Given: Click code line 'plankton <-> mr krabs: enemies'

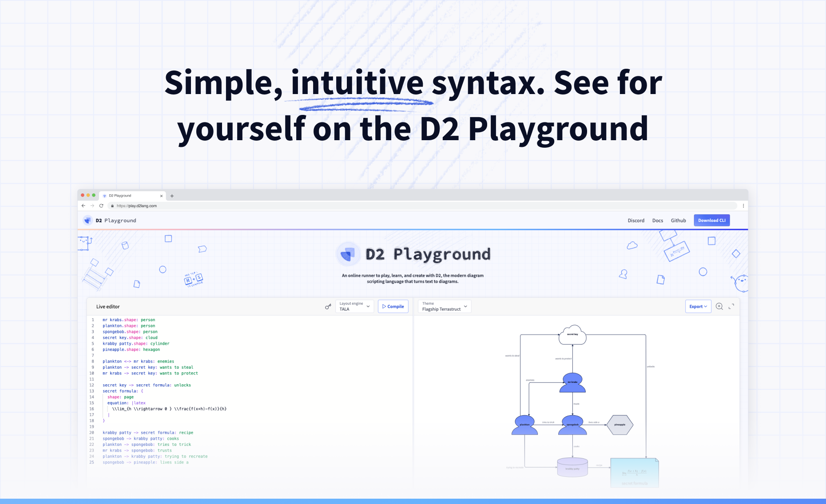Looking at the screenshot, I should point(138,362).
